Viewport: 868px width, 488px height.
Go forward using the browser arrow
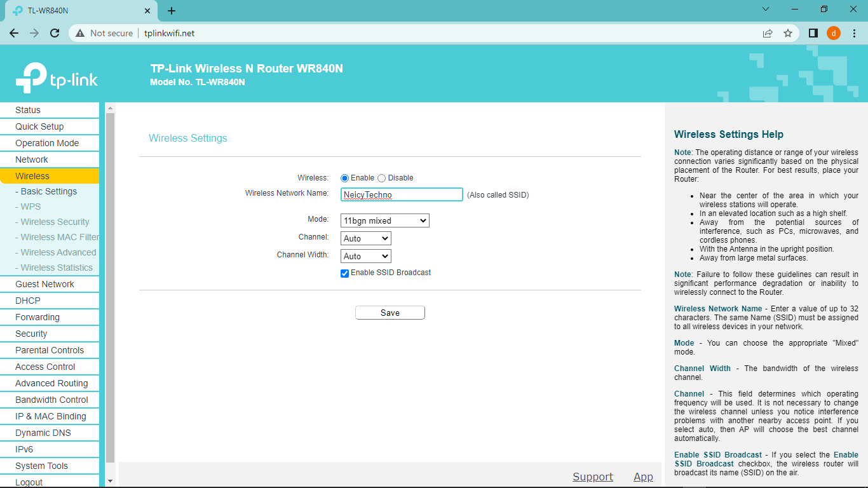point(34,33)
